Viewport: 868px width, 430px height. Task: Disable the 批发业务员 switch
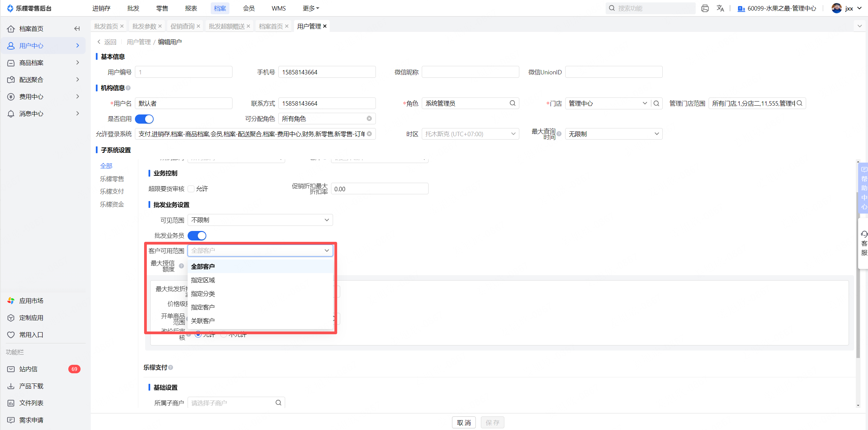(197, 236)
